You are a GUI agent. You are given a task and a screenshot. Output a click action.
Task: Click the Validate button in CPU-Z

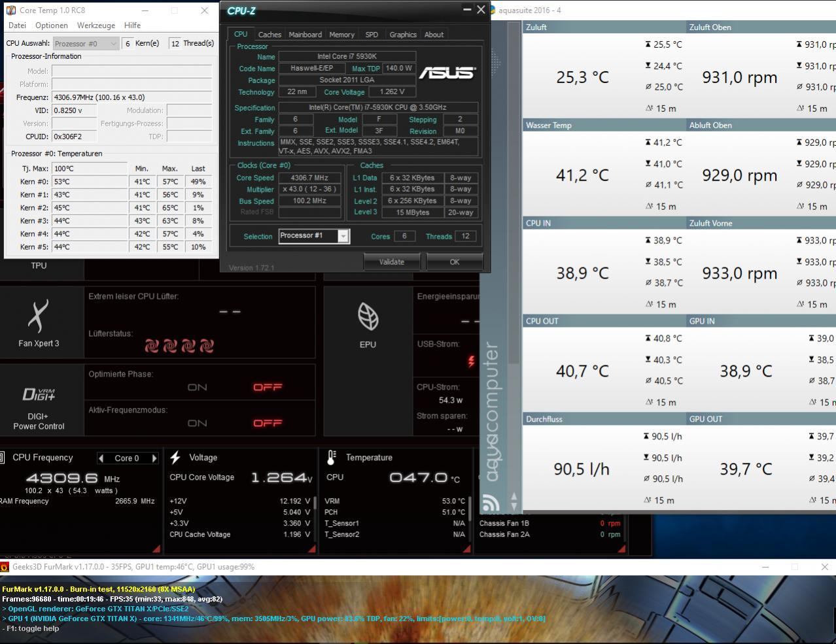(x=391, y=262)
